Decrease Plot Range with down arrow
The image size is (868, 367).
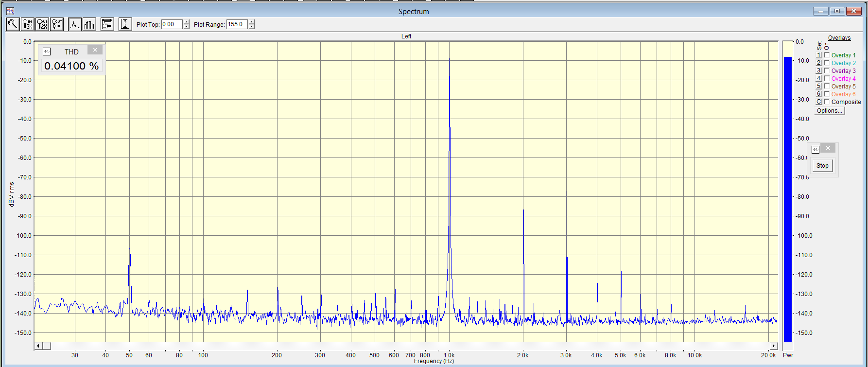[252, 27]
